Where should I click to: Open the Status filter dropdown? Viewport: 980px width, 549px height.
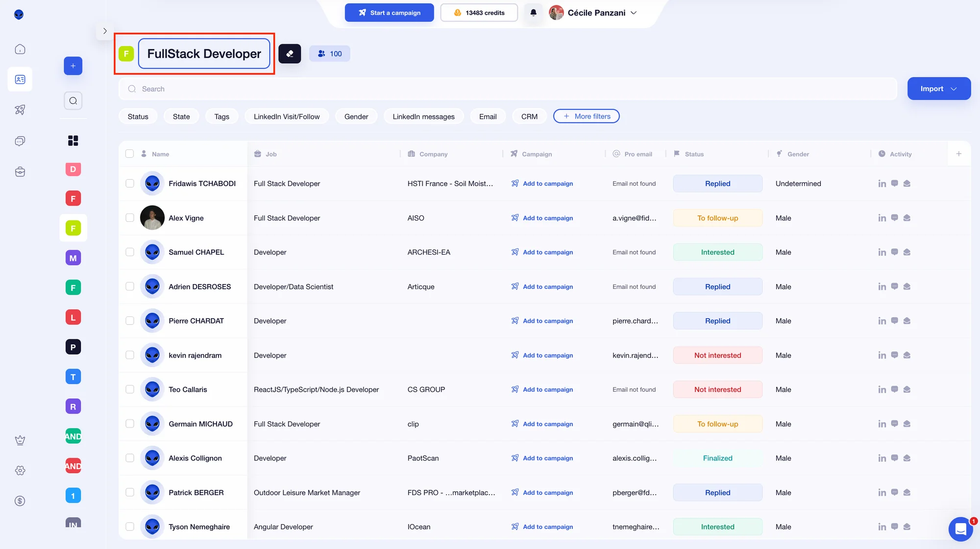point(138,117)
